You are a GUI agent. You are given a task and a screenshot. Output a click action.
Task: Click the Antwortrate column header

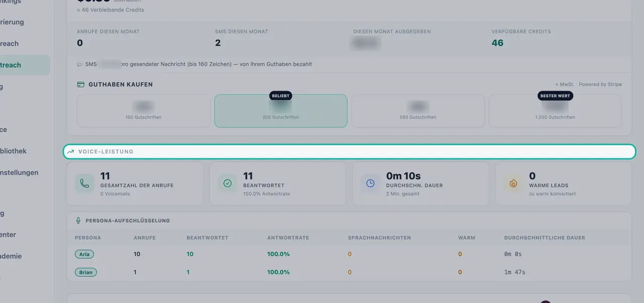[x=288, y=238]
